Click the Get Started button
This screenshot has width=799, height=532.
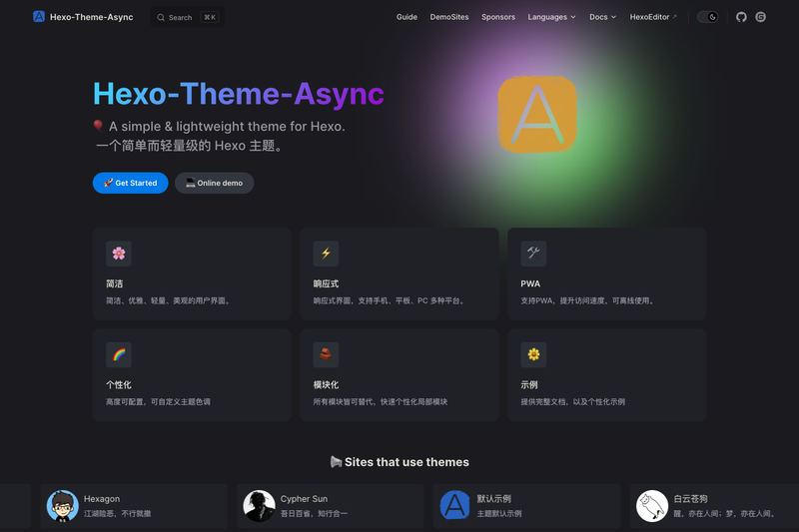131,183
